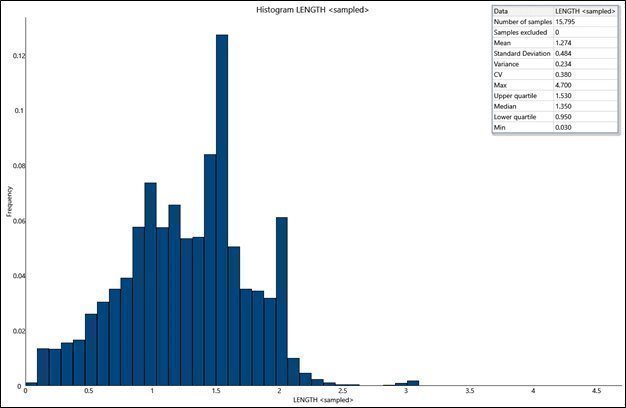Click the Data header cell in table
This screenshot has width=626, height=408.
tap(522, 10)
